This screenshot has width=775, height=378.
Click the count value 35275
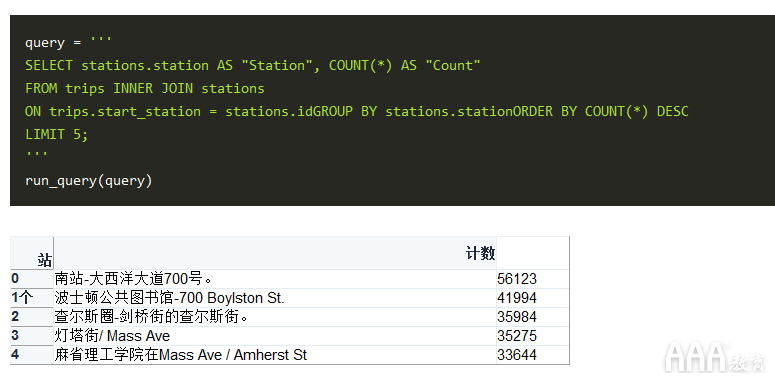click(517, 336)
